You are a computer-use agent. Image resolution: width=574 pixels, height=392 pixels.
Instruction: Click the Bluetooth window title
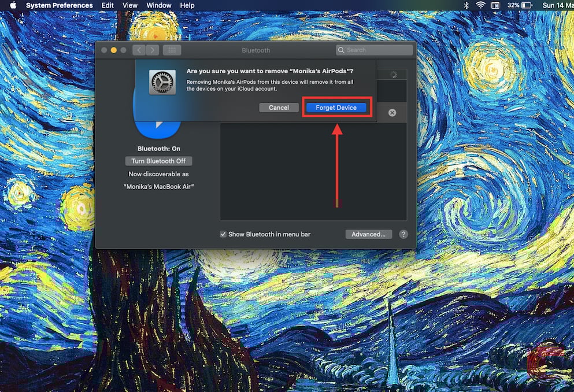tap(256, 50)
